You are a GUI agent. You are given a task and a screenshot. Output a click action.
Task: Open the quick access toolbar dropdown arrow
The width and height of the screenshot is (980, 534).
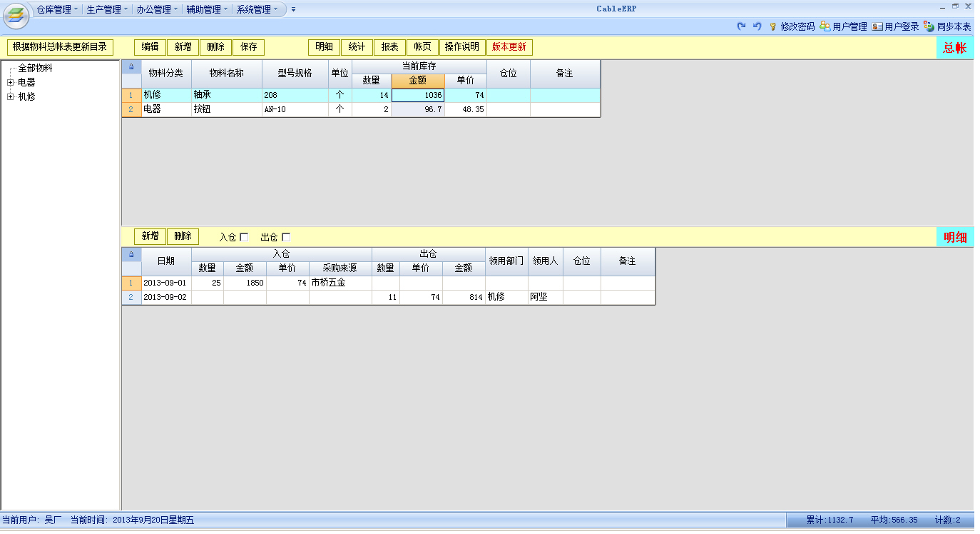(x=293, y=10)
